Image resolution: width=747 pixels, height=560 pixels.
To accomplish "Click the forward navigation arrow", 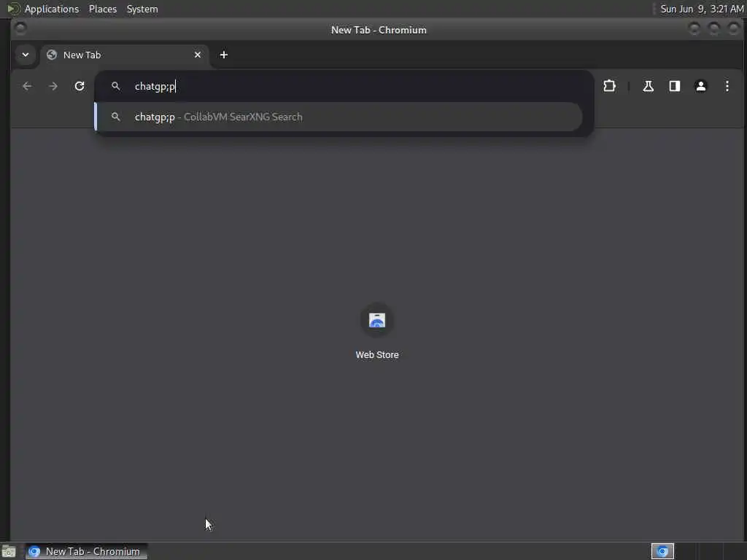I will click(x=53, y=86).
